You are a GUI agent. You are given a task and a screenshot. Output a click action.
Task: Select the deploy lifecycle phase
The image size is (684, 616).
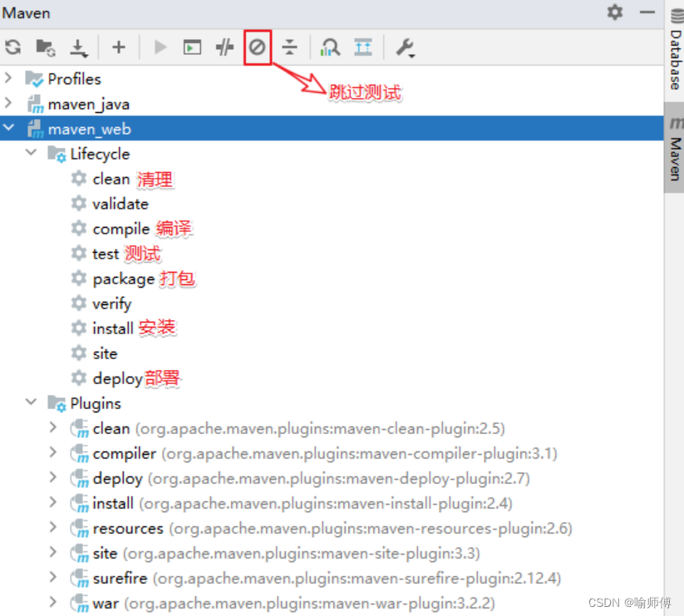[x=117, y=379]
